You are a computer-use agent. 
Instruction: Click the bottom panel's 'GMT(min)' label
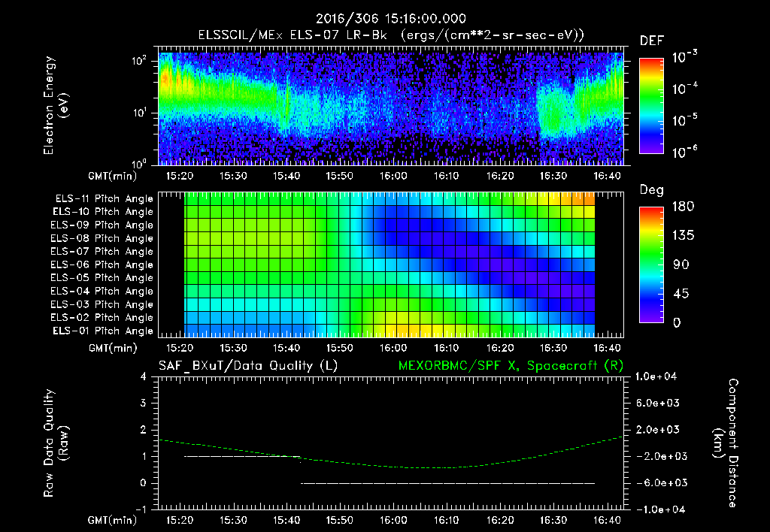click(x=113, y=520)
